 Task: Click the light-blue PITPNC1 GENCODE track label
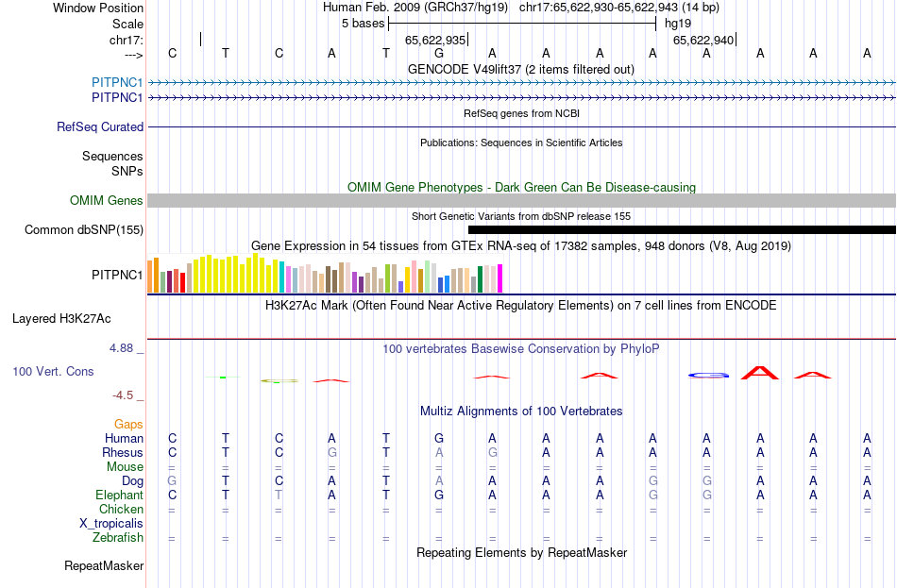[x=117, y=82]
